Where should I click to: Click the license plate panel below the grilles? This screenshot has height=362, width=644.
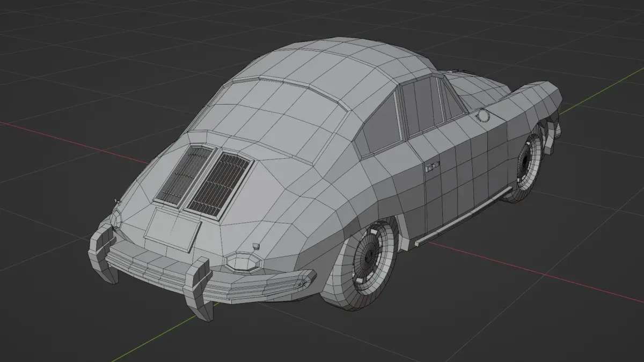click(x=172, y=229)
